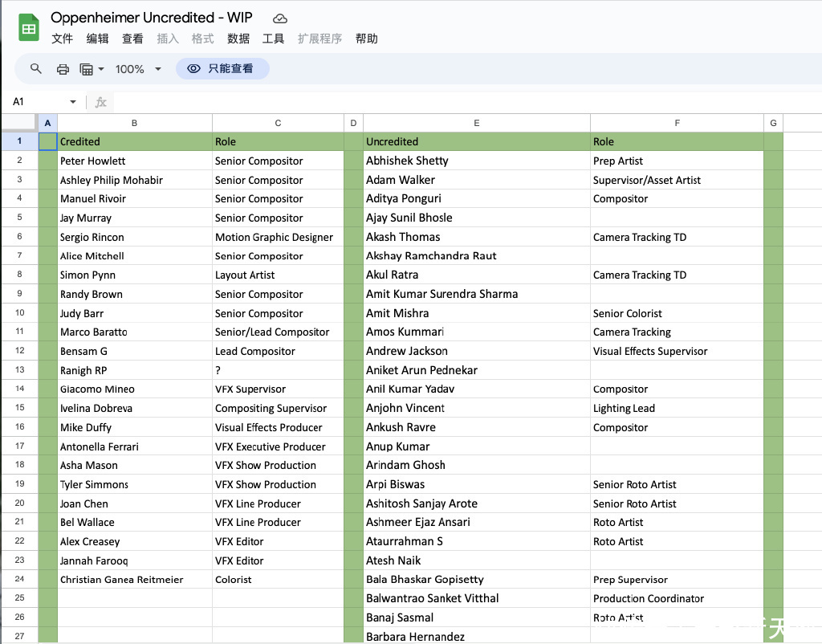Click the cloud document status icon
Image resolution: width=822 pixels, height=644 pixels.
(279, 18)
